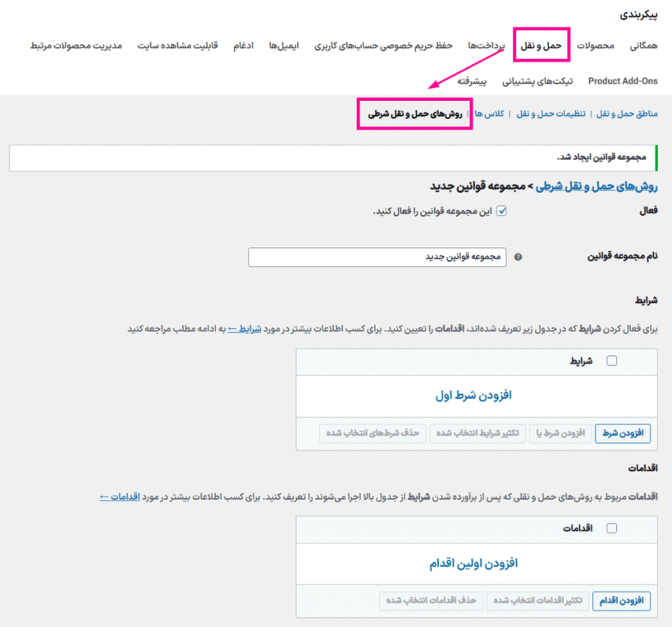Open the شرایط documentation link
Screen dimensions: 672x627
(x=245, y=329)
